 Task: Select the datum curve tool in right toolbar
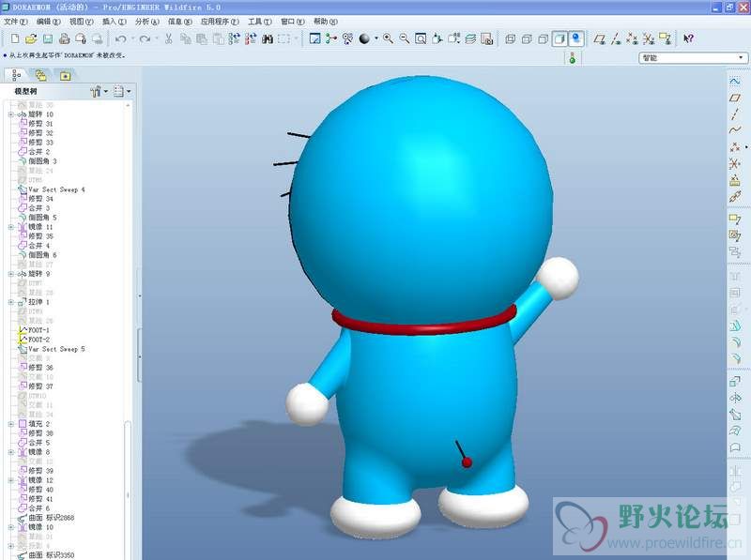click(735, 130)
